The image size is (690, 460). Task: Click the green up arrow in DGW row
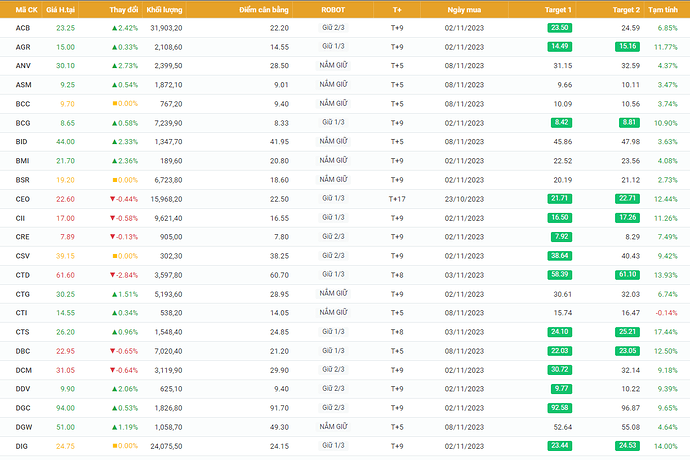click(x=115, y=427)
